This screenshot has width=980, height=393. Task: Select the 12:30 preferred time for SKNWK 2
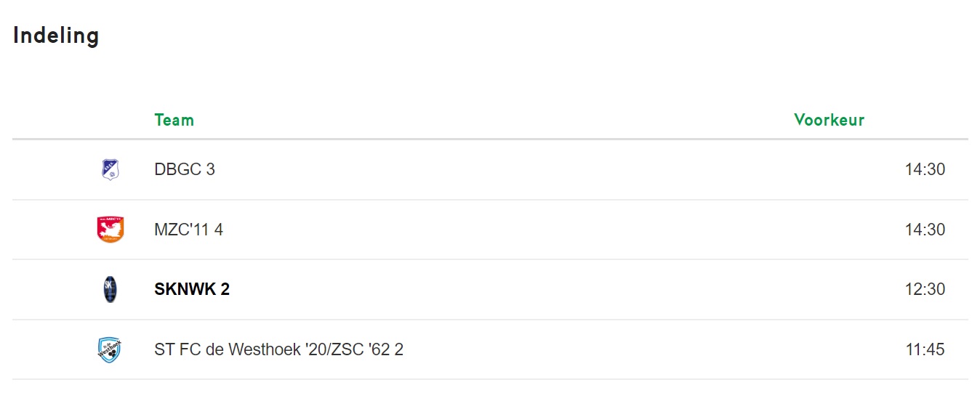point(925,289)
